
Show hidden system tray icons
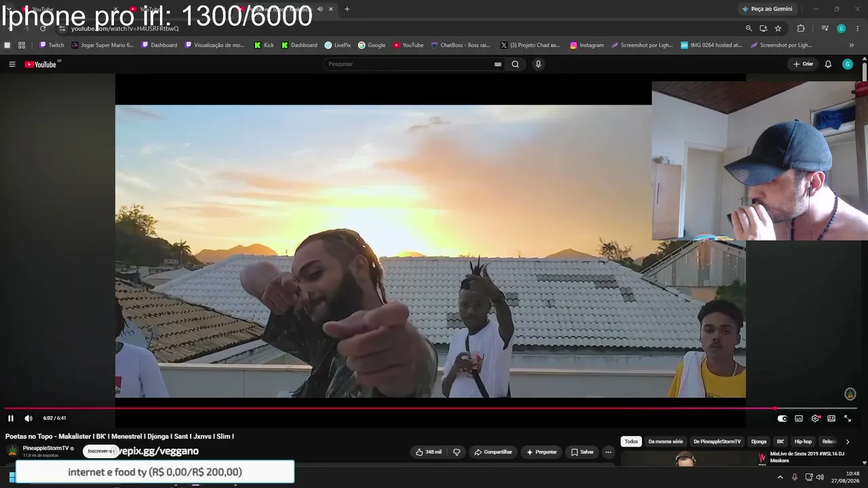pos(780,477)
